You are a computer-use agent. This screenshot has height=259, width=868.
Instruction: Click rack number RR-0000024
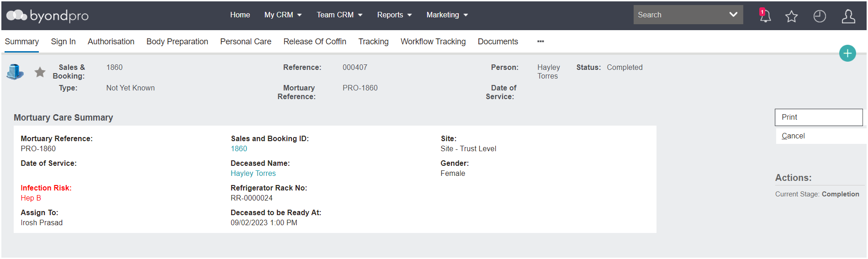tap(252, 198)
